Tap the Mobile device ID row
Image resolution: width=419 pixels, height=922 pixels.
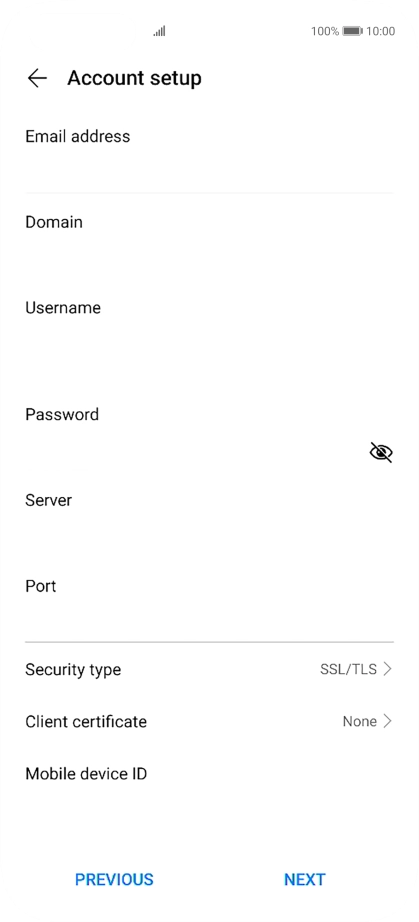pos(209,774)
